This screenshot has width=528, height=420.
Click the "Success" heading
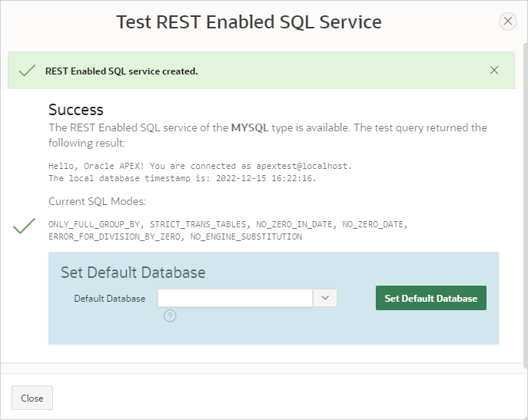(76, 110)
